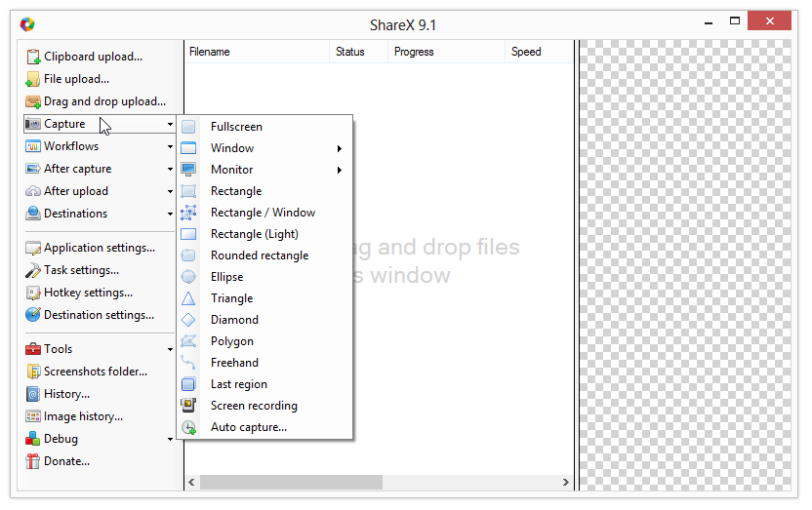The height and width of the screenshot is (510, 812).
Task: Click the ShareX logo in title bar
Action: pyautogui.click(x=27, y=24)
